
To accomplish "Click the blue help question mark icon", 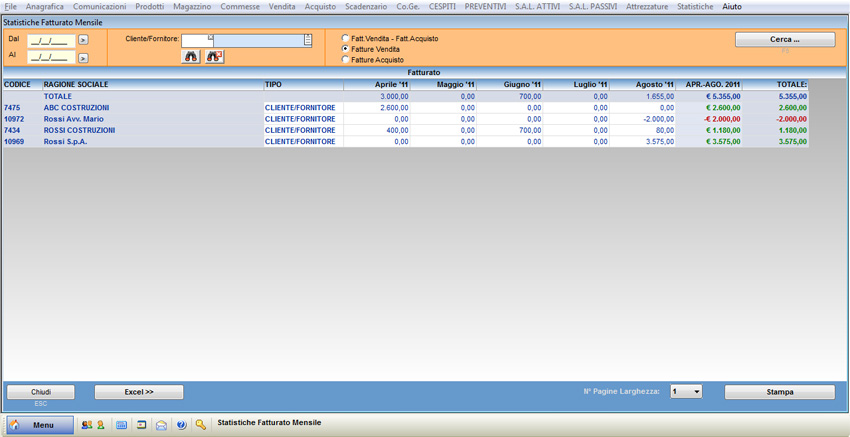I will click(181, 425).
